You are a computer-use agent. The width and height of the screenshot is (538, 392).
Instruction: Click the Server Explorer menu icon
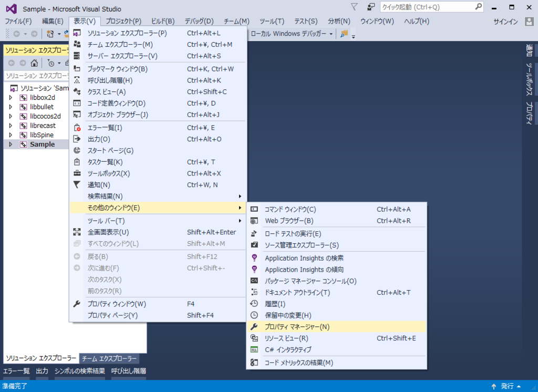pyautogui.click(x=77, y=56)
